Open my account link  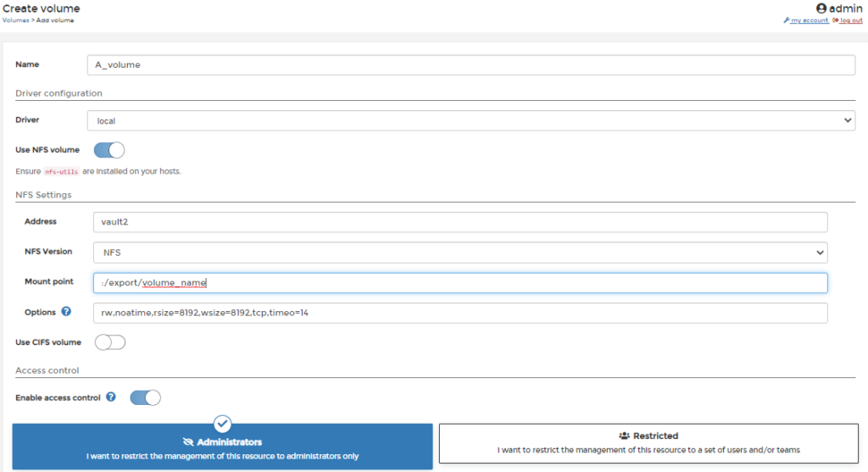click(x=810, y=20)
